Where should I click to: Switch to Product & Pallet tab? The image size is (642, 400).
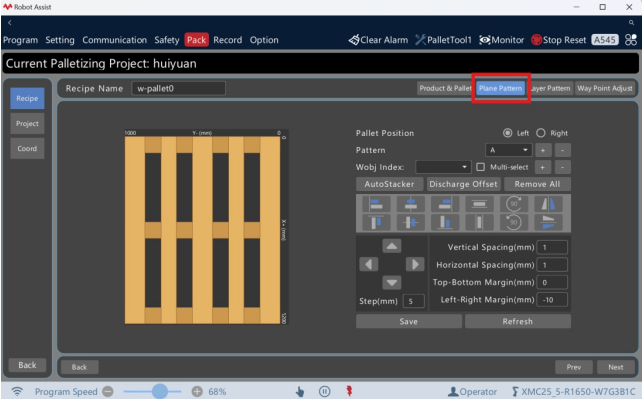tap(445, 88)
